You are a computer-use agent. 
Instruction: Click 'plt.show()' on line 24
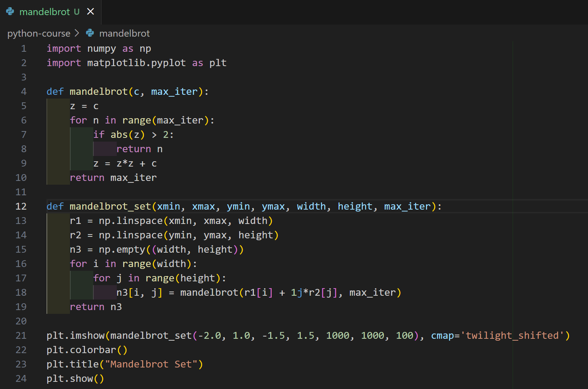(x=75, y=378)
